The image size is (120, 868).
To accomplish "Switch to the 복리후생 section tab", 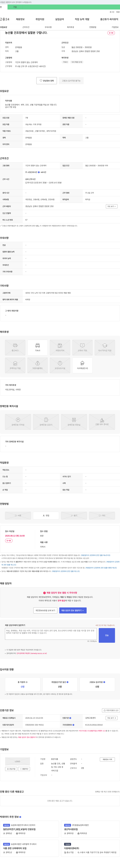I will [70, 27].
